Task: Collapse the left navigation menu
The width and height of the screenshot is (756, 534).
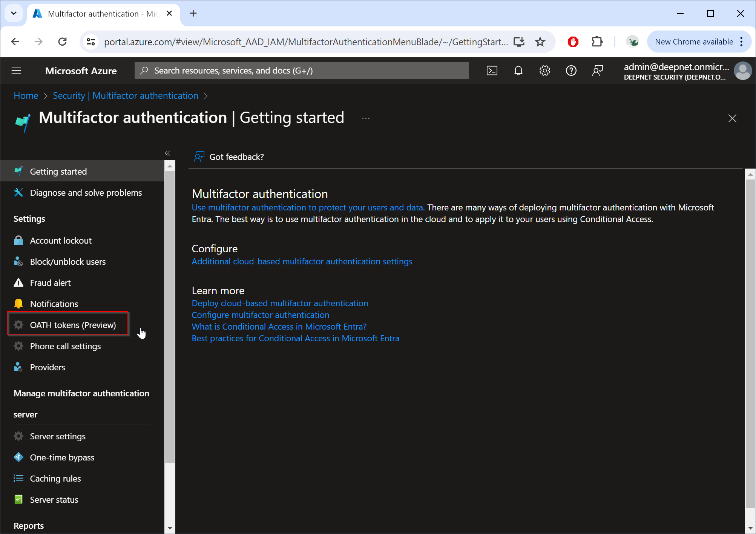Action: 167,153
